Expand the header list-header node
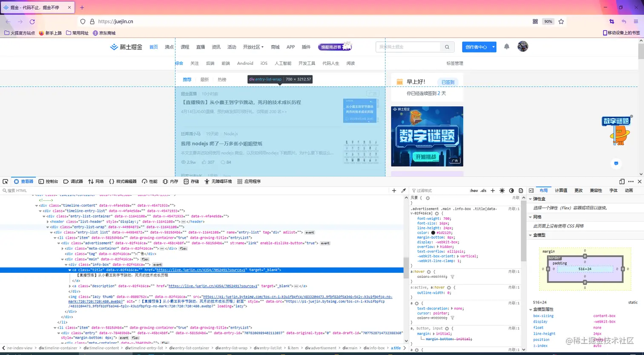 click(x=48, y=222)
